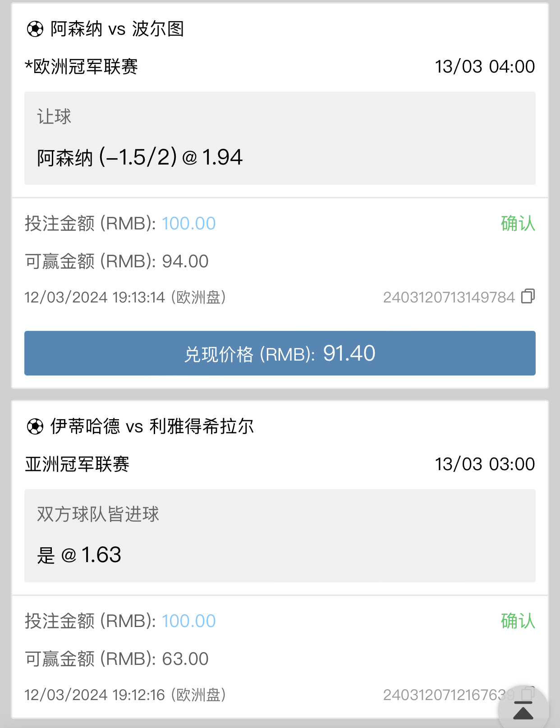This screenshot has height=728, width=560.
Task: Select the 亚洲冠军联赛 league label
Action: (77, 464)
